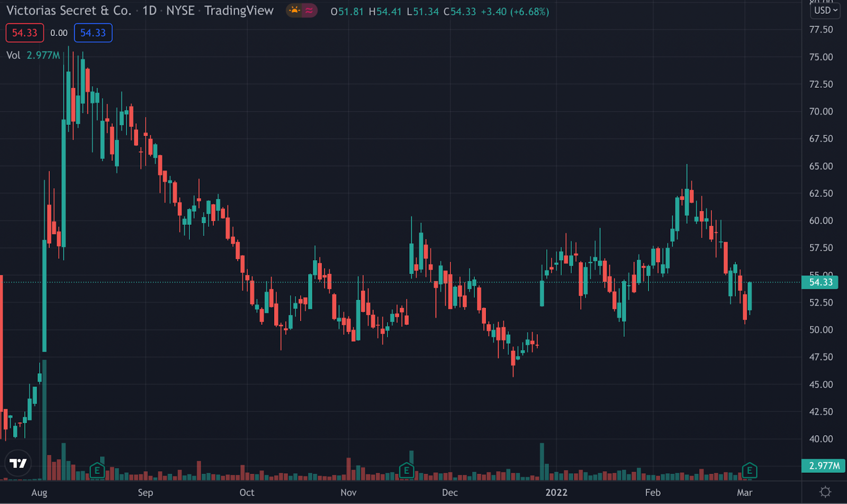
Task: Click the Sep label on time axis
Action: [146, 493]
